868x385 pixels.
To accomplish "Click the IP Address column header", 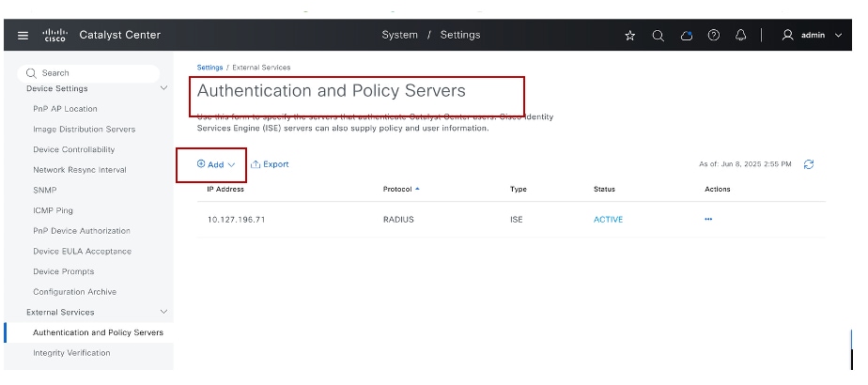I will click(225, 189).
